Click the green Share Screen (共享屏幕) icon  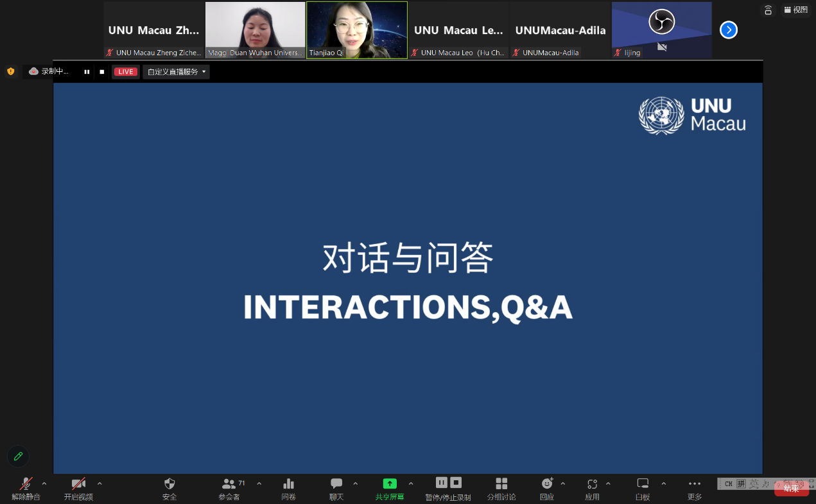coord(390,484)
